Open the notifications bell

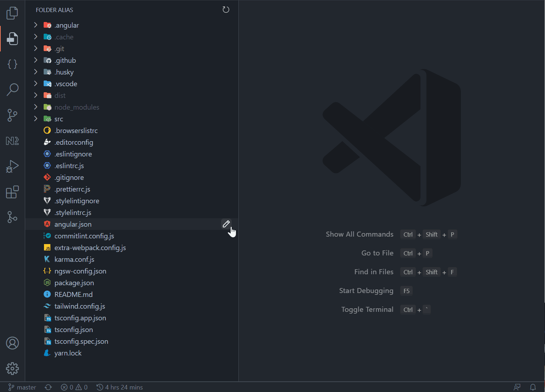(533, 387)
